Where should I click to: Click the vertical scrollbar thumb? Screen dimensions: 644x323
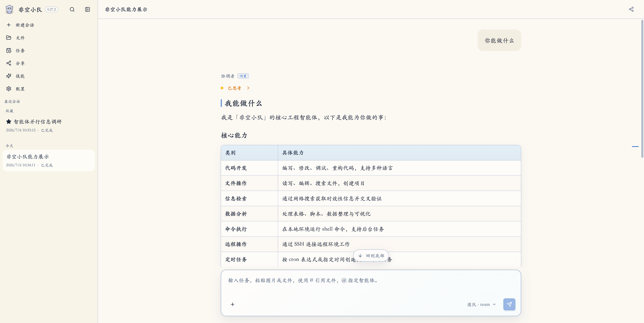(642, 89)
